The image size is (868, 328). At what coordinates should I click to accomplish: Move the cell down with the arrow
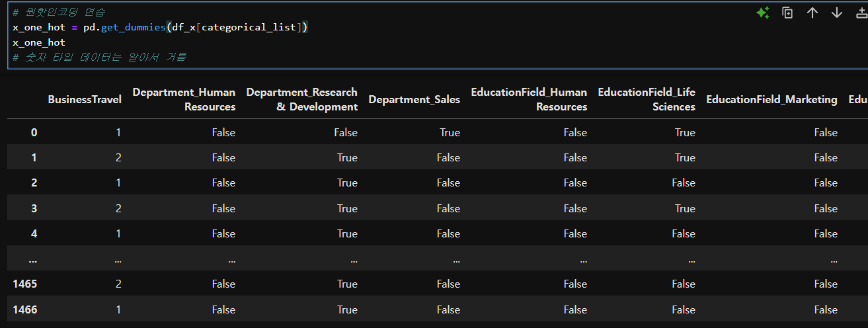point(837,13)
